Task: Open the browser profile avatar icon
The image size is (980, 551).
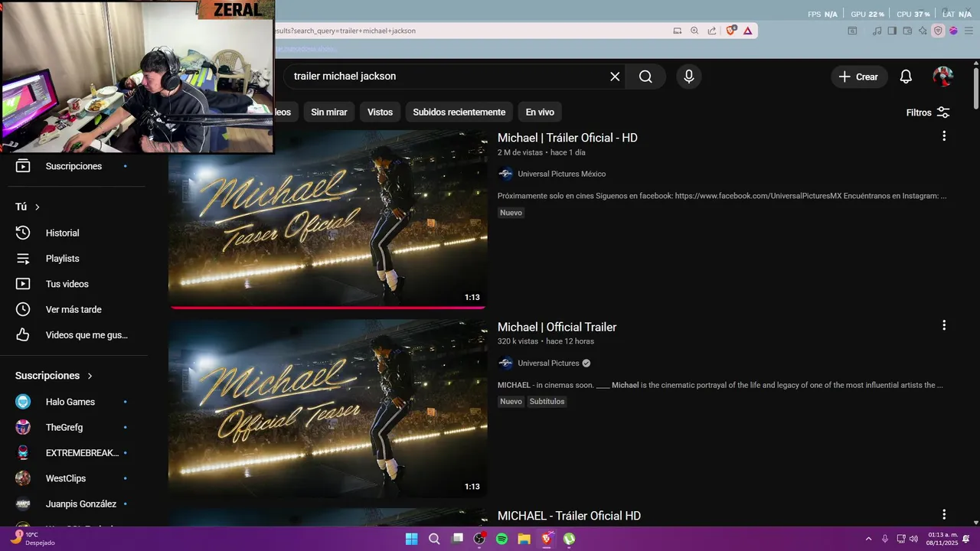Action: pos(953,31)
